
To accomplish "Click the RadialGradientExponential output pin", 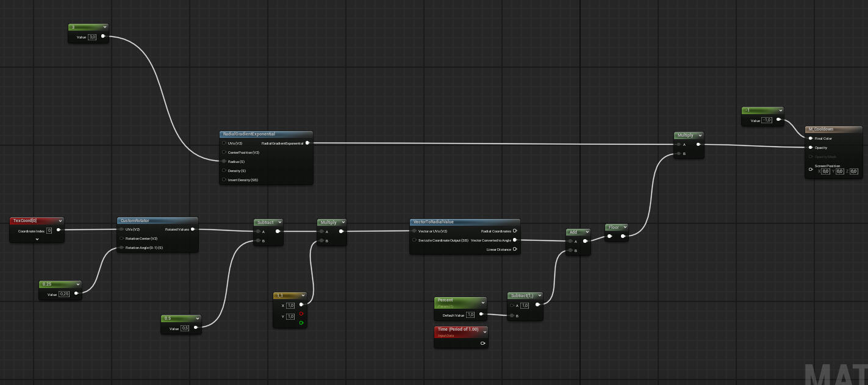I will click(307, 143).
